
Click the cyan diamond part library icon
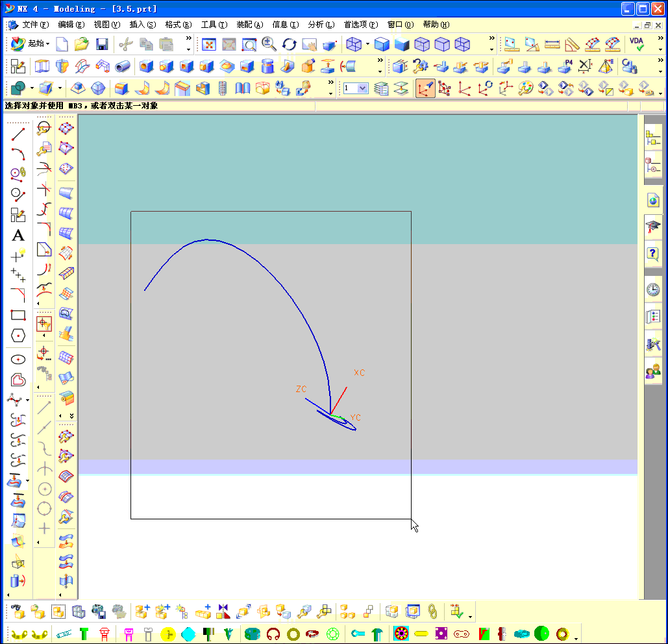[188, 634]
